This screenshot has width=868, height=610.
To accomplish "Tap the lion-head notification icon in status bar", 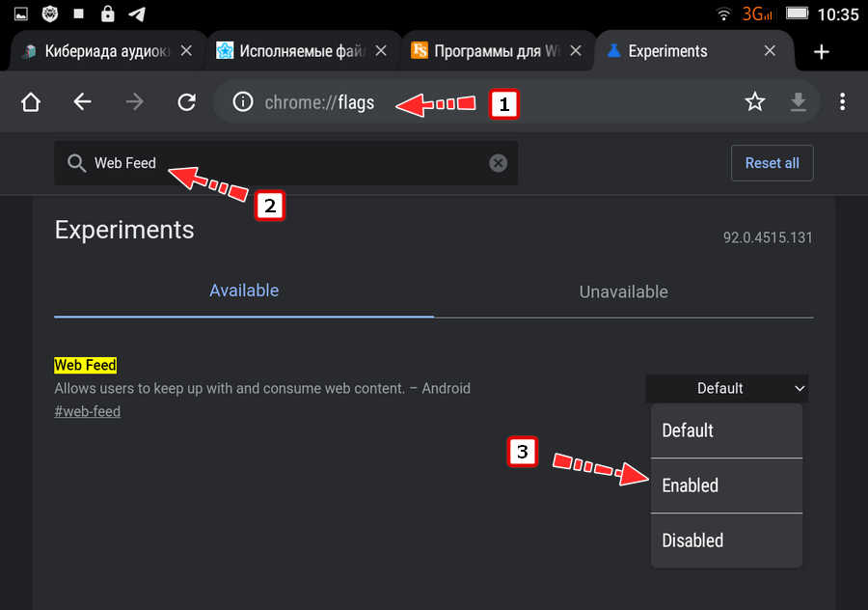I will pos(50,14).
